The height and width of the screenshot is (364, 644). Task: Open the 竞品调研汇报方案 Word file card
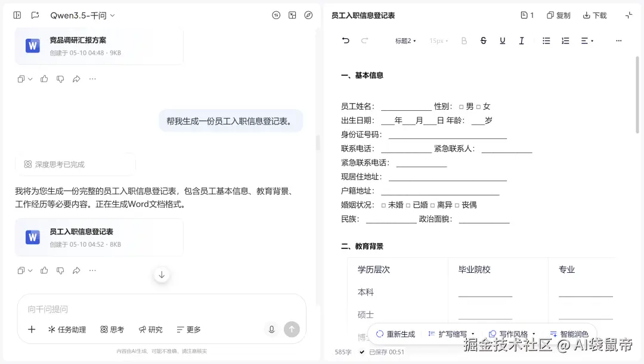point(99,46)
